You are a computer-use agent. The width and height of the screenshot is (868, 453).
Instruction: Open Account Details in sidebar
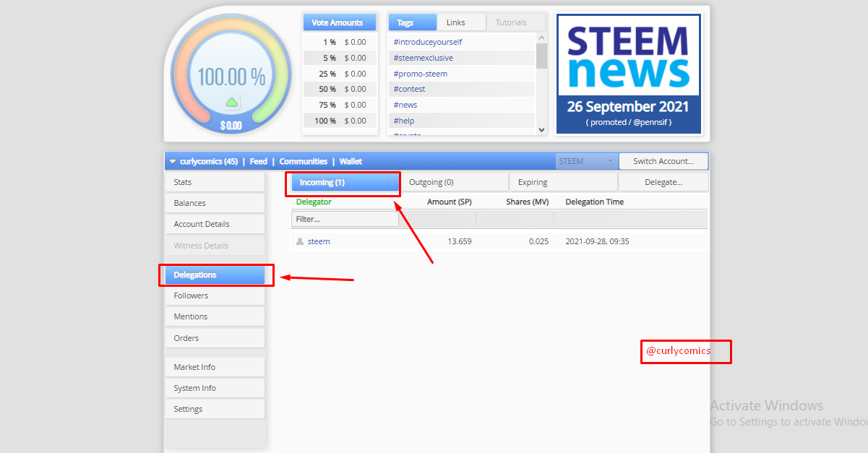(215, 224)
